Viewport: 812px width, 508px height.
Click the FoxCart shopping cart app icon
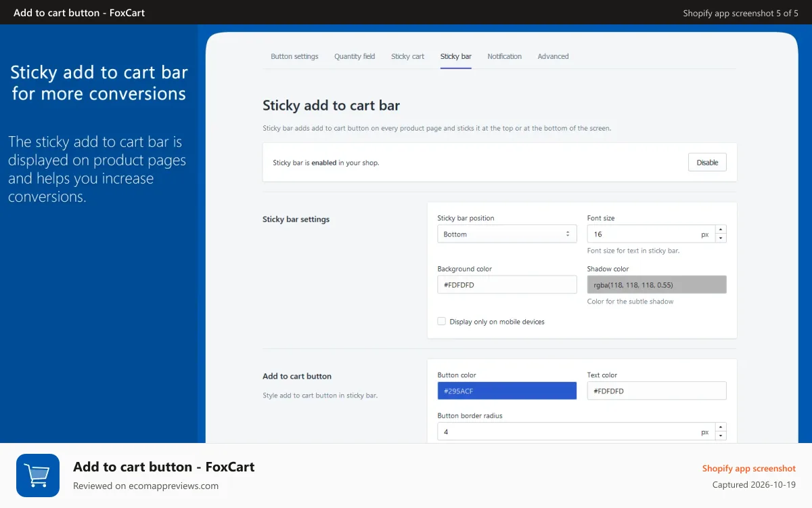point(38,475)
